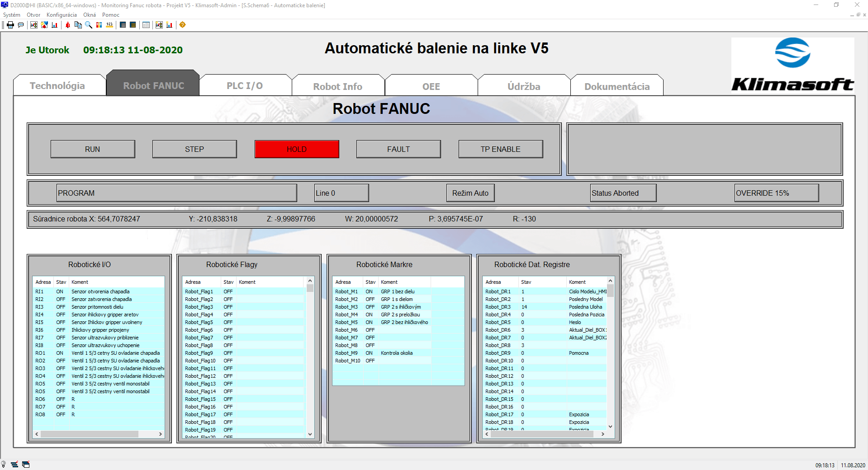The height and width of the screenshot is (470, 868).
Task: Click the Režim Auto field
Action: [470, 193]
